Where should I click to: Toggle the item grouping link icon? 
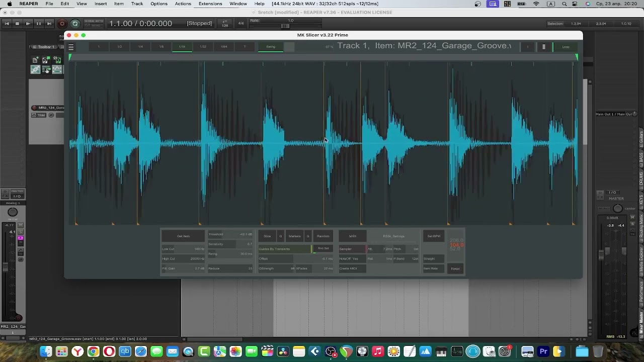[x=35, y=70]
